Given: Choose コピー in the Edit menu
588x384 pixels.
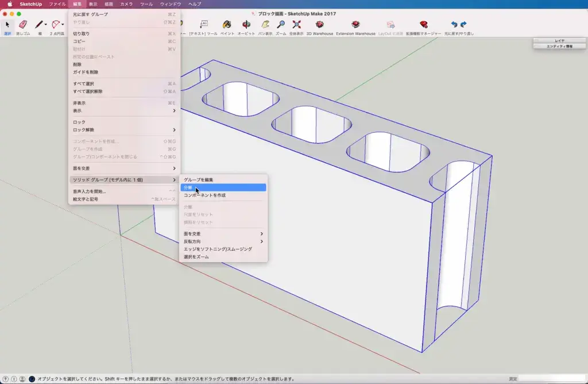Looking at the screenshot, I should [124, 41].
